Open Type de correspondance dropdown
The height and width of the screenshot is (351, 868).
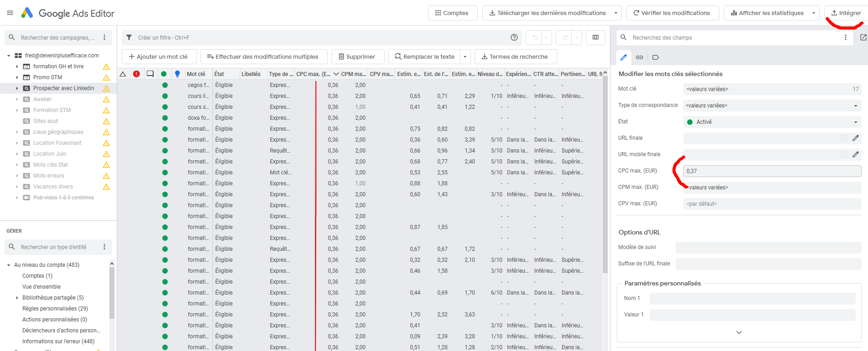click(x=772, y=106)
